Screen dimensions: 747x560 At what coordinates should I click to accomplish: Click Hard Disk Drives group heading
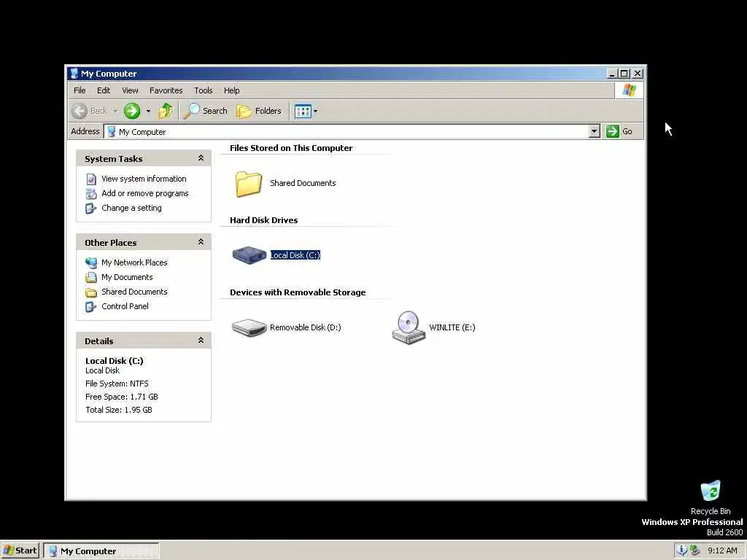coord(264,220)
